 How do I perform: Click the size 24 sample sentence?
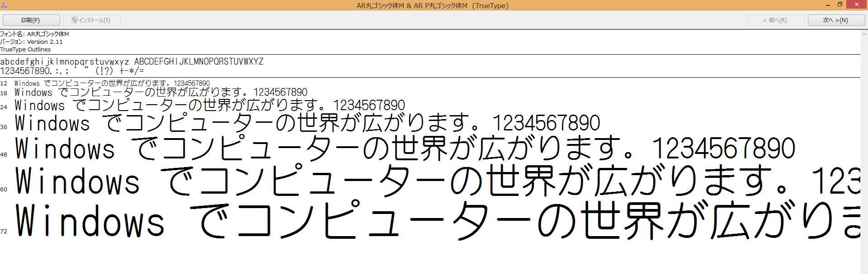(210, 105)
